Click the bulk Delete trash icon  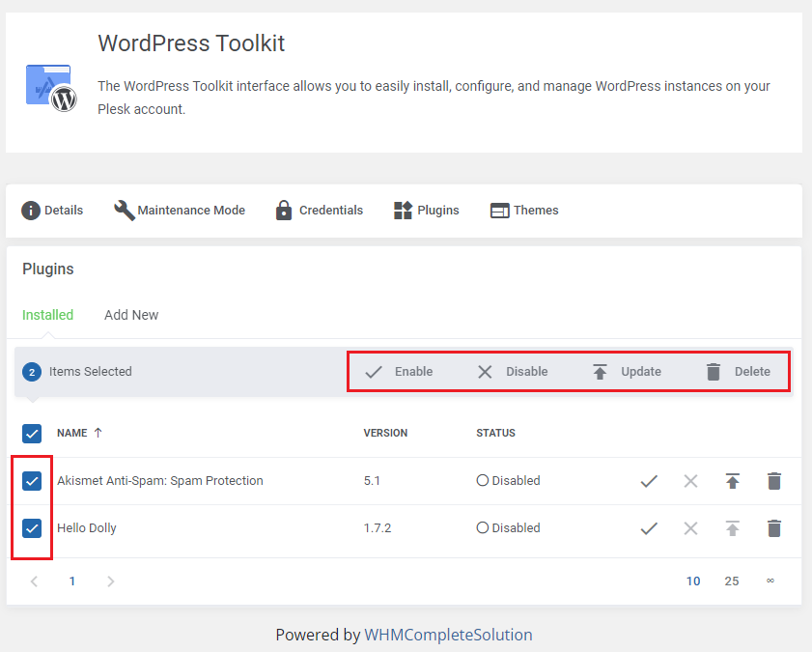click(714, 372)
